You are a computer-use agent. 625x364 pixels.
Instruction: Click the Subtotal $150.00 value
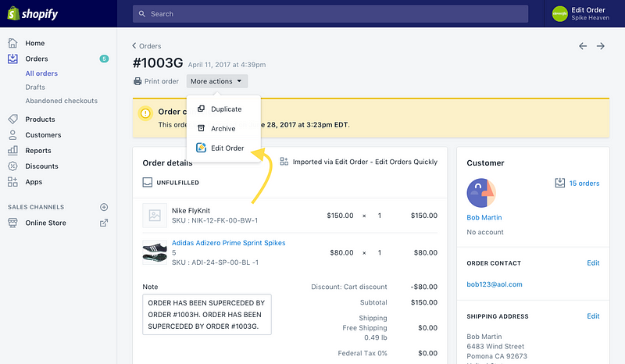pos(424,302)
